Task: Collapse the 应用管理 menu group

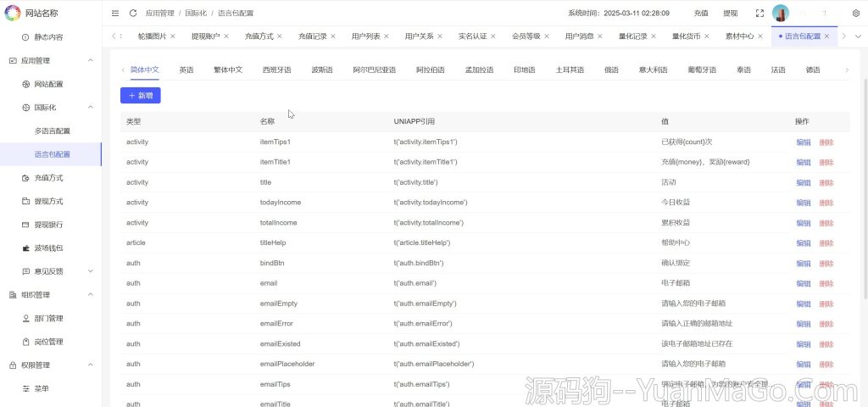Action: click(x=91, y=60)
